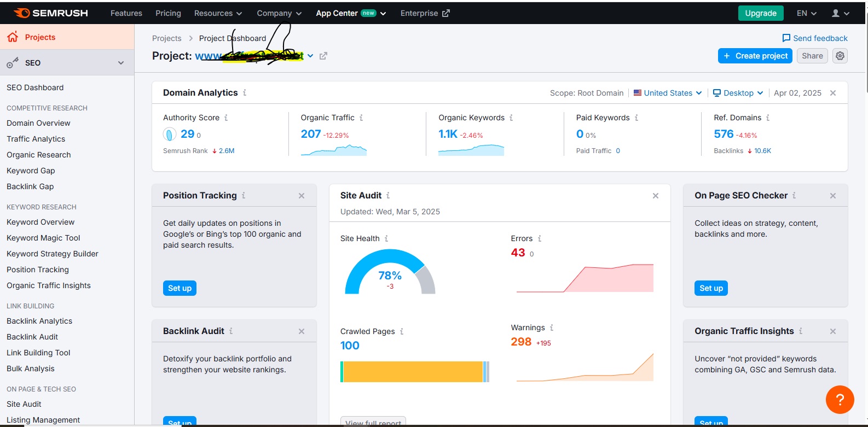Image resolution: width=868 pixels, height=427 pixels.
Task: Set up Position Tracking
Action: (x=180, y=288)
